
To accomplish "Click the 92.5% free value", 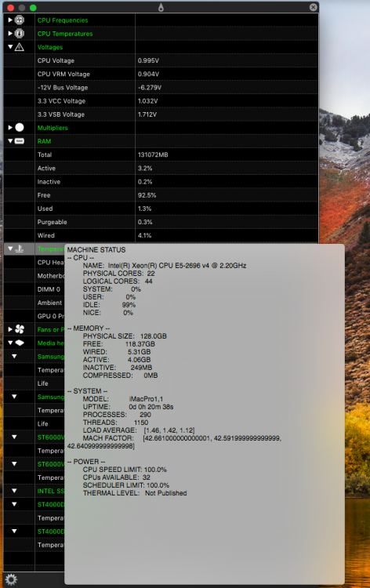I will tap(147, 195).
